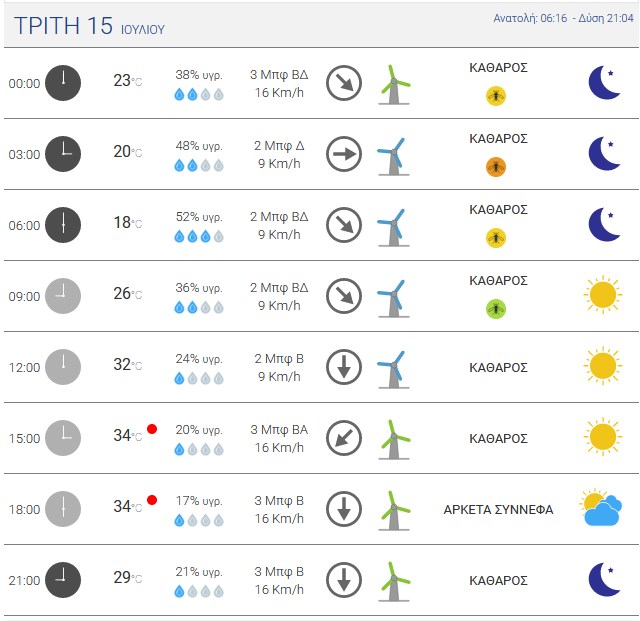Click the sun icon at 15:00
The width and height of the screenshot is (640, 621).
(x=602, y=437)
